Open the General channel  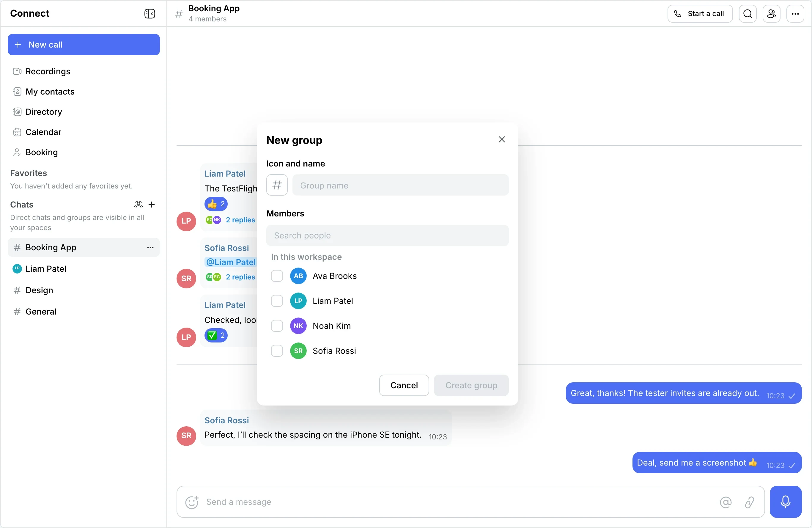click(x=84, y=312)
